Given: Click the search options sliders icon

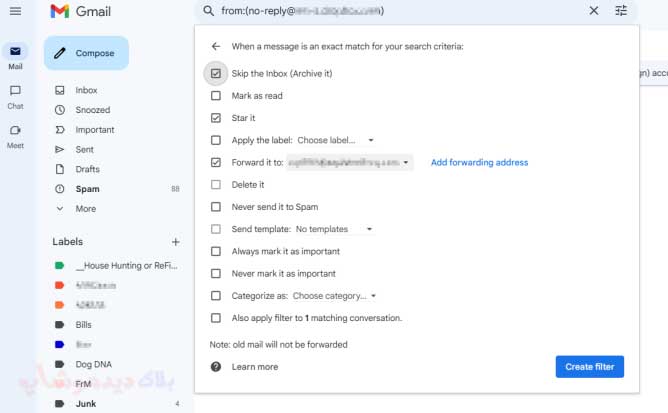Looking at the screenshot, I should 621,11.
